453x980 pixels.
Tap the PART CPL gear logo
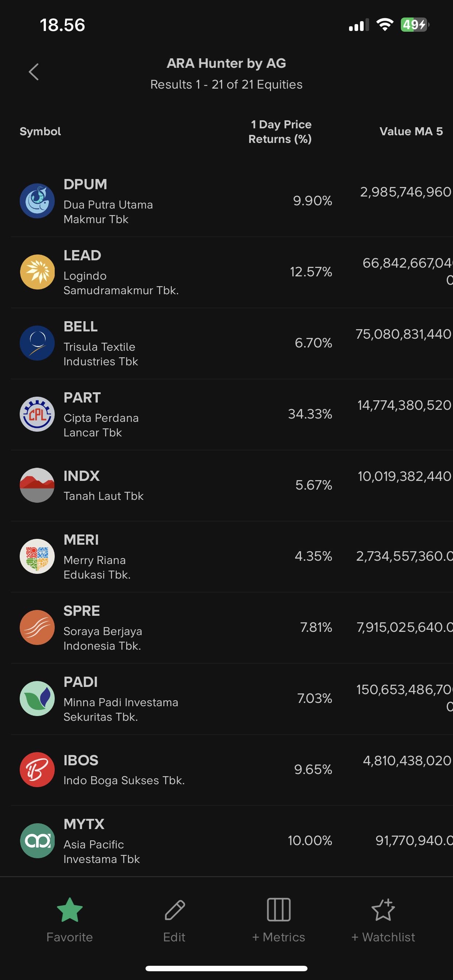point(37,414)
